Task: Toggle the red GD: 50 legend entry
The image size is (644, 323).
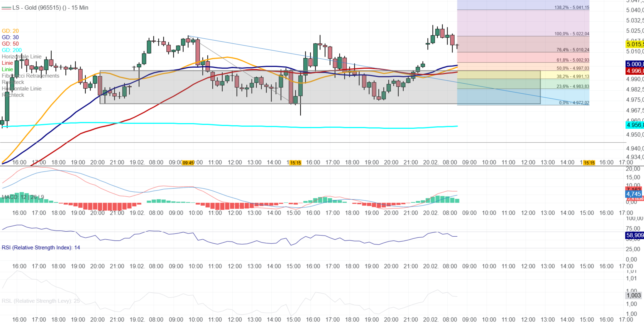Action: (10, 44)
